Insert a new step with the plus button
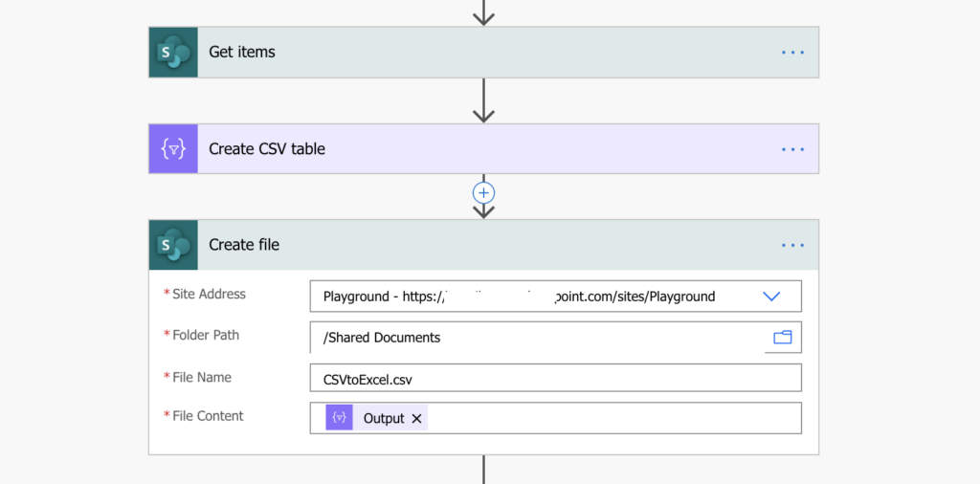 [x=483, y=193]
